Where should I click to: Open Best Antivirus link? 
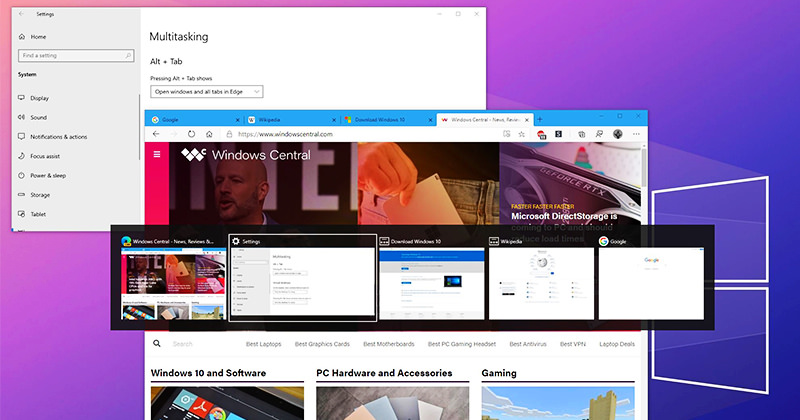(x=528, y=344)
